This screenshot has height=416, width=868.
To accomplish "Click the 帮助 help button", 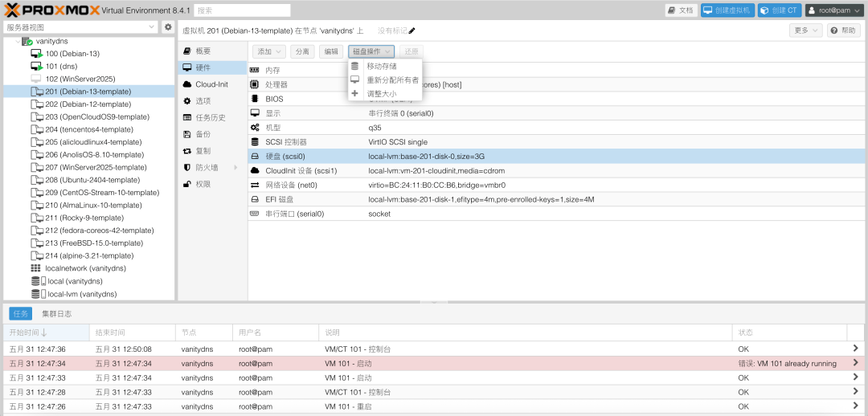I will pos(844,31).
